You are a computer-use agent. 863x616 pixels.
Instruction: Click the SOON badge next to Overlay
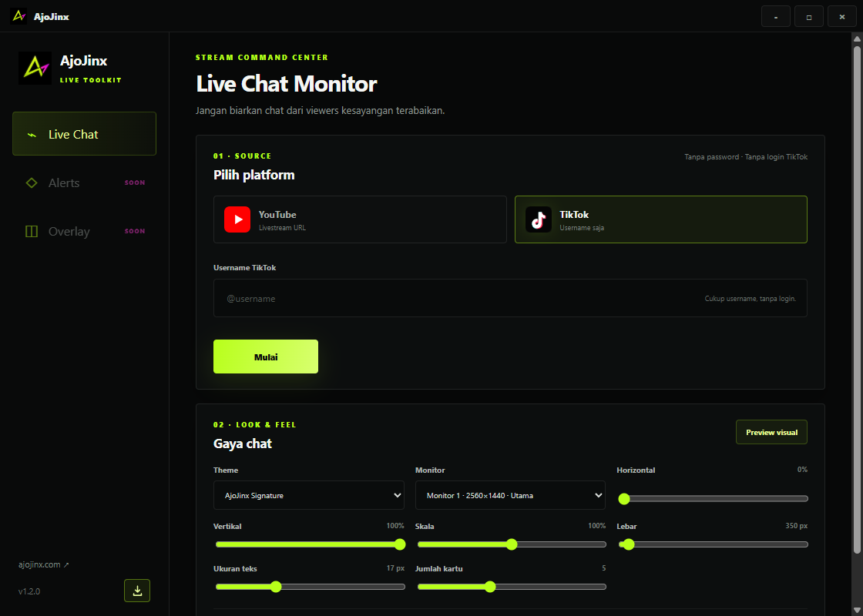pyautogui.click(x=135, y=231)
